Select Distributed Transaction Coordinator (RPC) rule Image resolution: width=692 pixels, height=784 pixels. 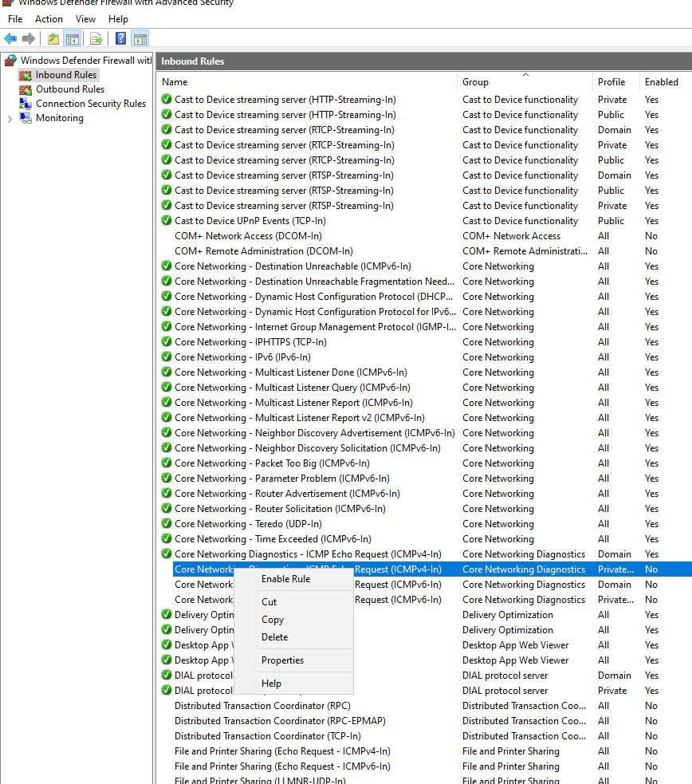[262, 706]
